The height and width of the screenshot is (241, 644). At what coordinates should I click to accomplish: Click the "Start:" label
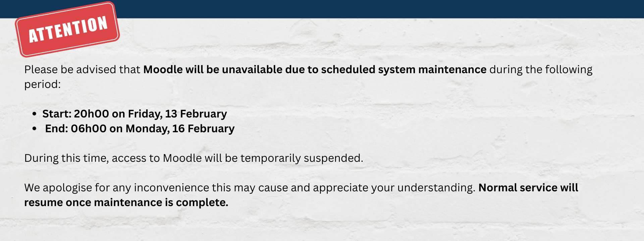57,114
